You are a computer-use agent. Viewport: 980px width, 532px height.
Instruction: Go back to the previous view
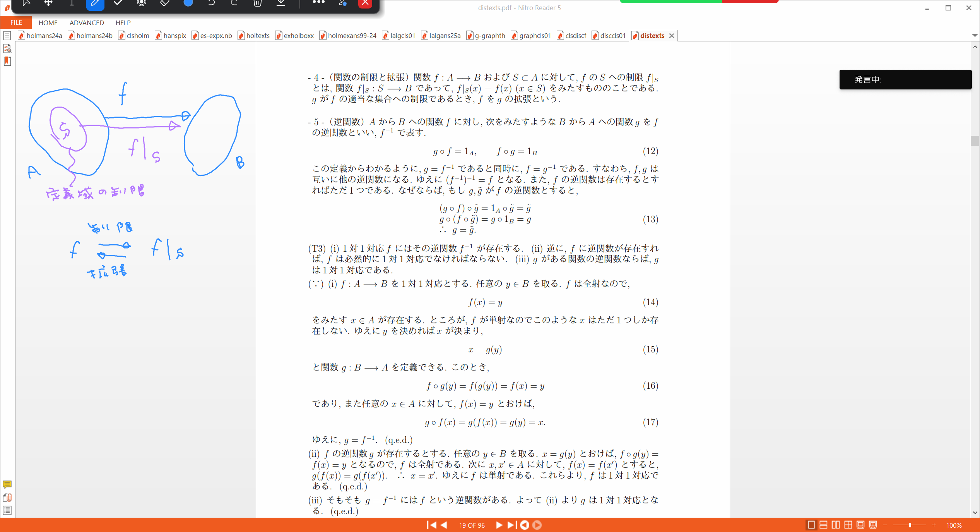click(x=525, y=525)
